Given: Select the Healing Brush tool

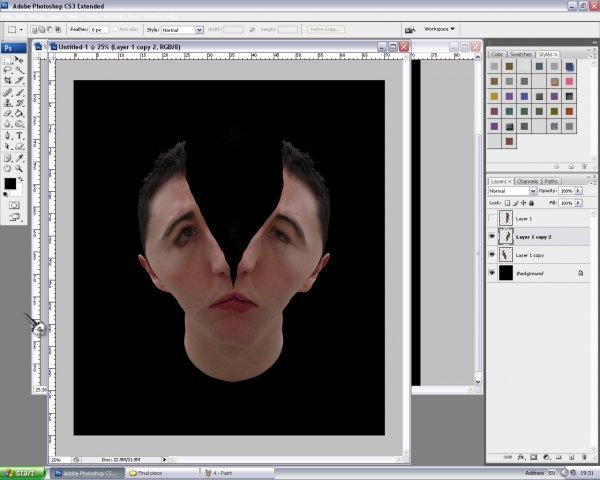Looking at the screenshot, I should [8, 93].
